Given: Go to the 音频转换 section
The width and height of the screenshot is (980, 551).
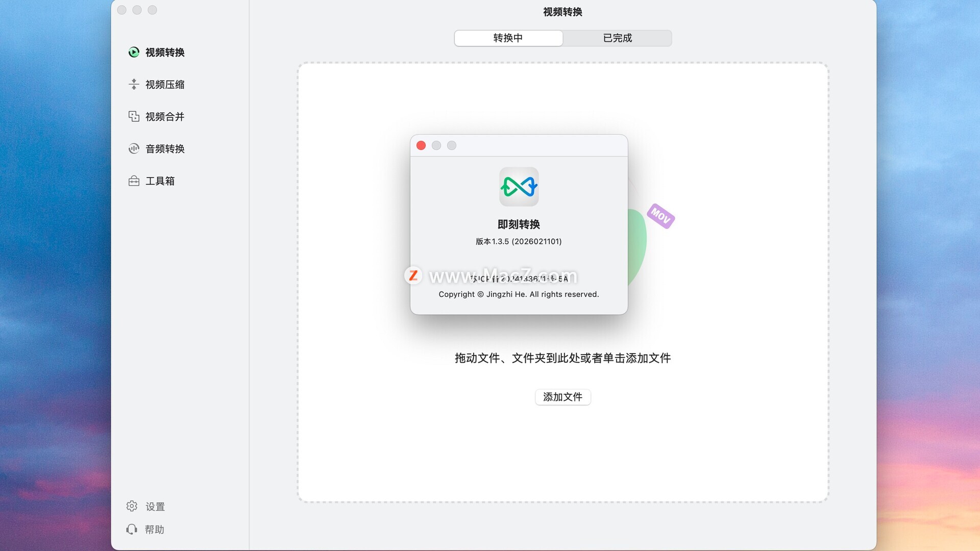Looking at the screenshot, I should 164,148.
